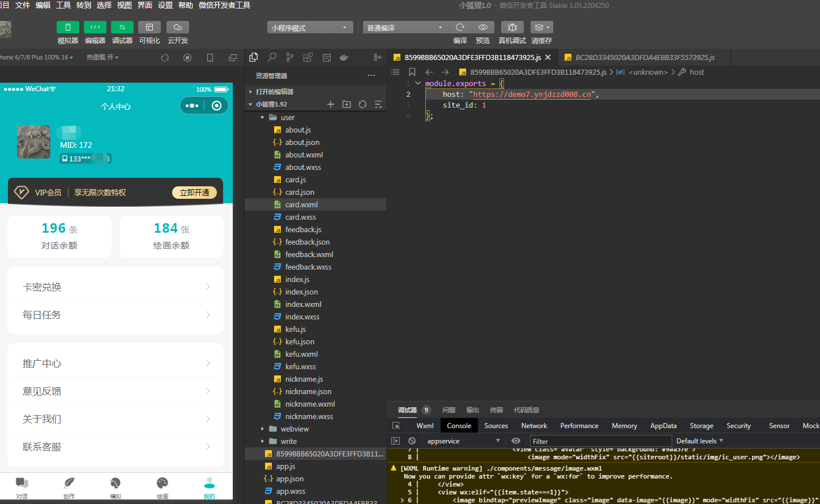Open the Default levels dropdown
This screenshot has width=820, height=504.
point(699,441)
